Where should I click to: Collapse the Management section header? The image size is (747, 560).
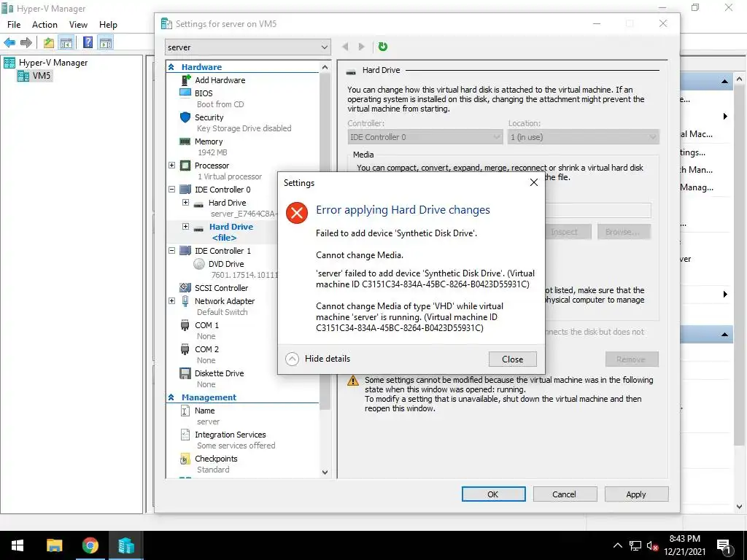point(171,397)
